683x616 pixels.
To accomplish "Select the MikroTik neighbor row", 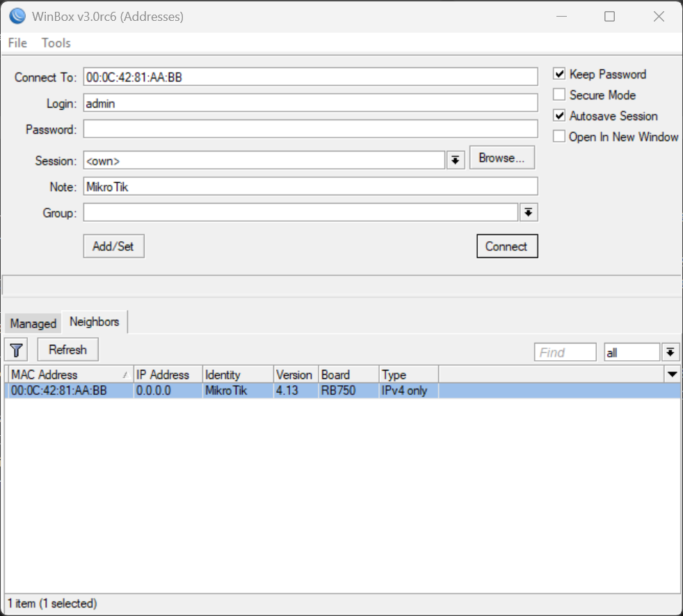I will [209, 390].
